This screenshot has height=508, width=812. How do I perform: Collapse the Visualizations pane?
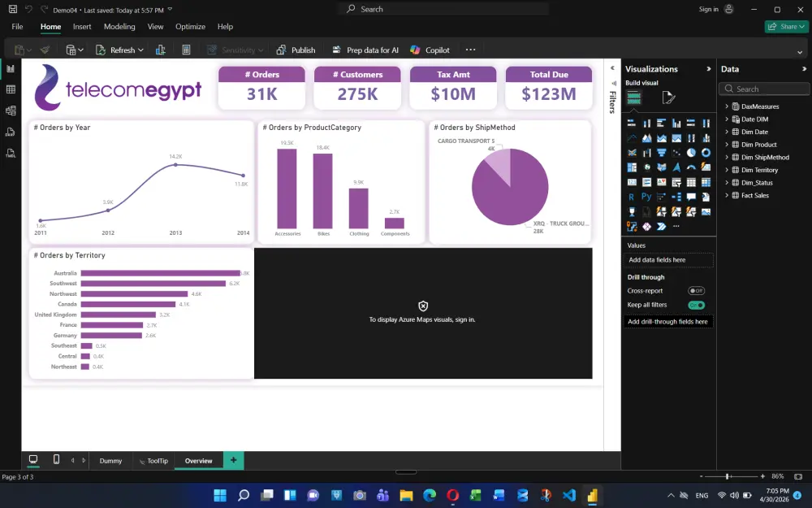[x=708, y=69]
